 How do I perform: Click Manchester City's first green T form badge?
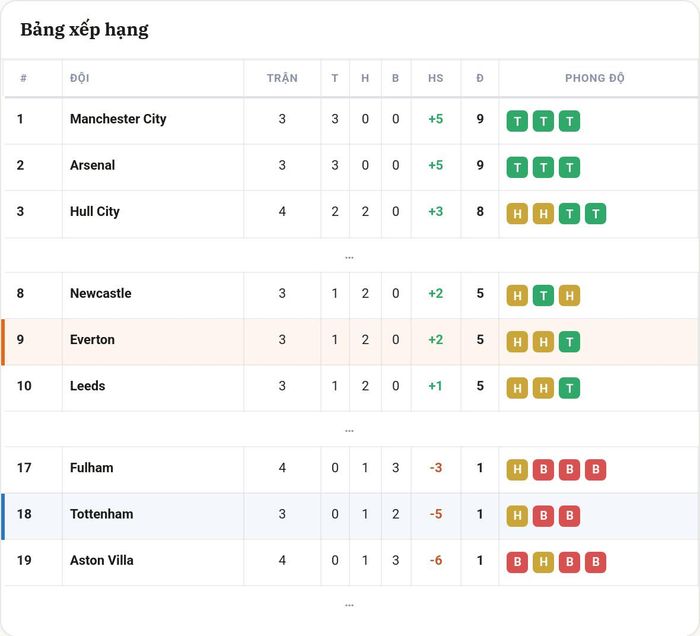517,121
